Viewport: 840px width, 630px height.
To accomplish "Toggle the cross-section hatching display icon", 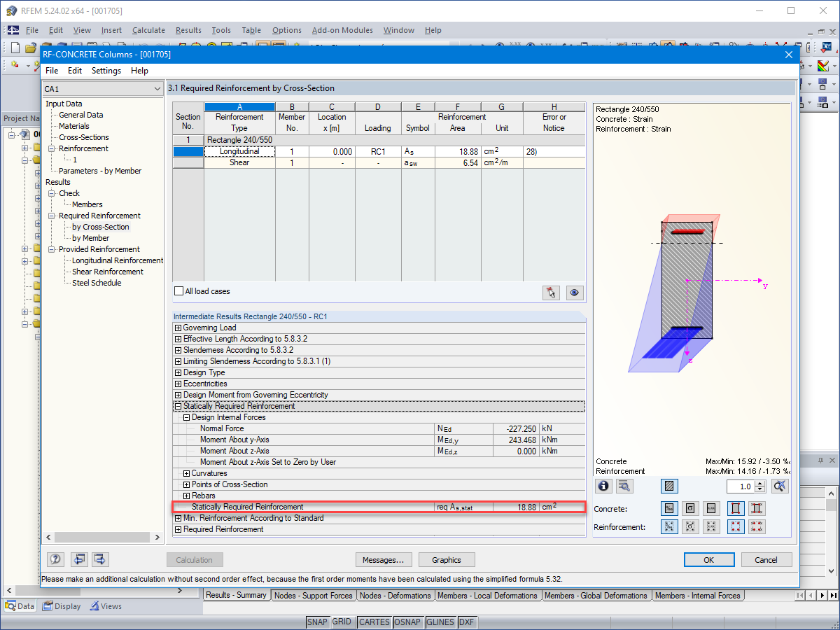I will pyautogui.click(x=670, y=486).
